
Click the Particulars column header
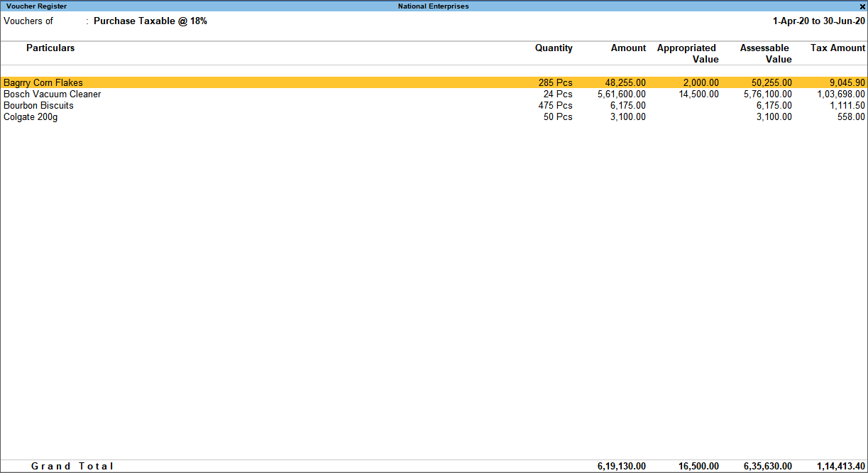coord(50,48)
